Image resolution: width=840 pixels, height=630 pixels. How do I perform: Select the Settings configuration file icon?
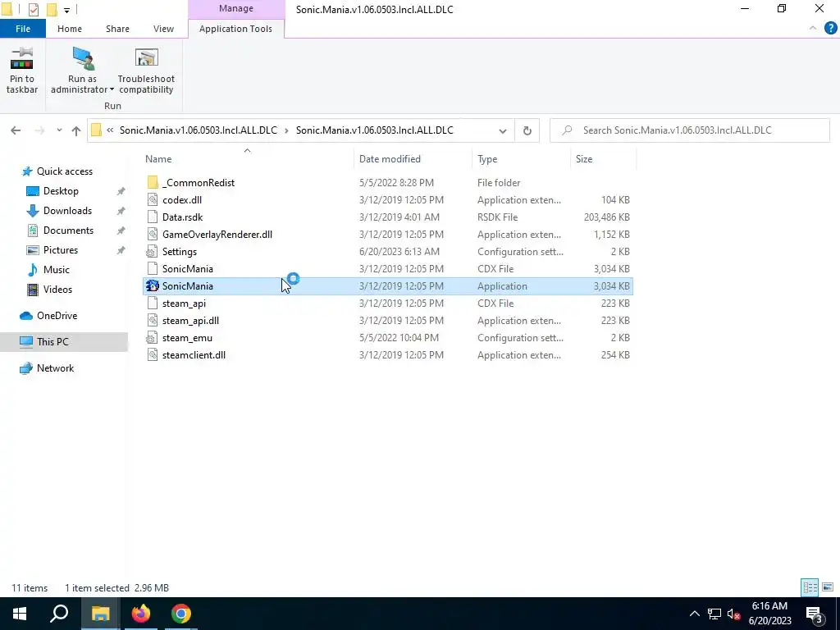(x=153, y=251)
